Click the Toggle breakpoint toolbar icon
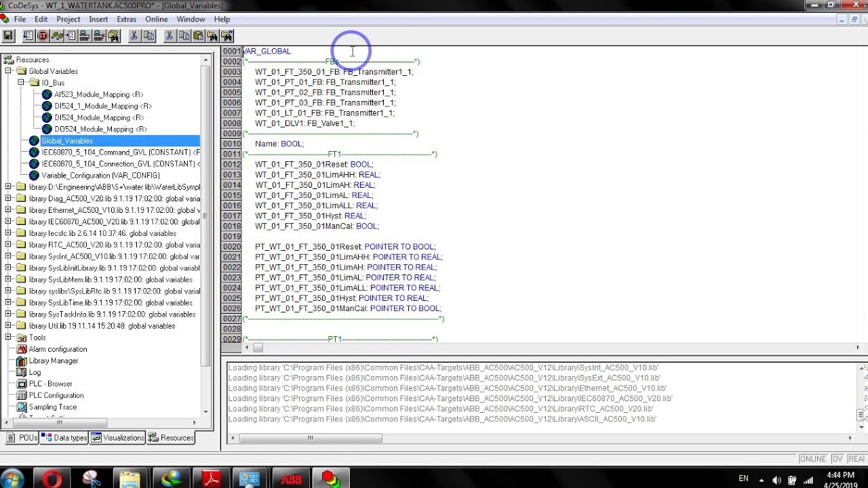 tap(71, 36)
